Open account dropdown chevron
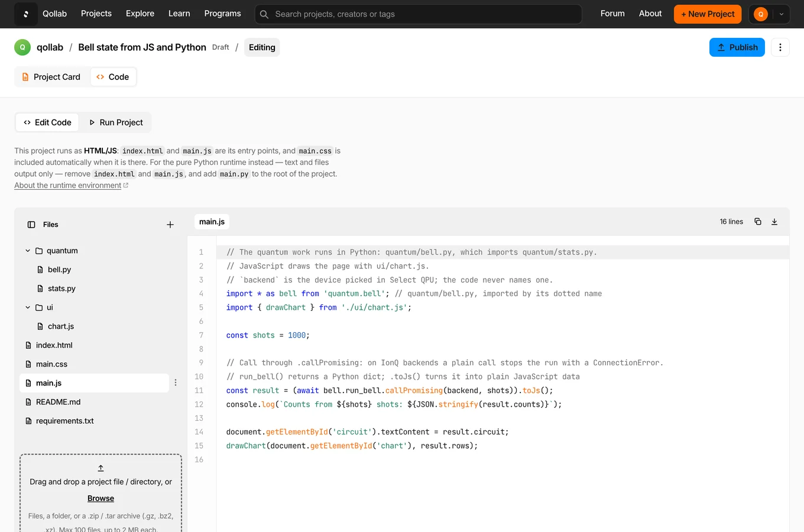Image resolution: width=804 pixels, height=532 pixels. point(782,14)
